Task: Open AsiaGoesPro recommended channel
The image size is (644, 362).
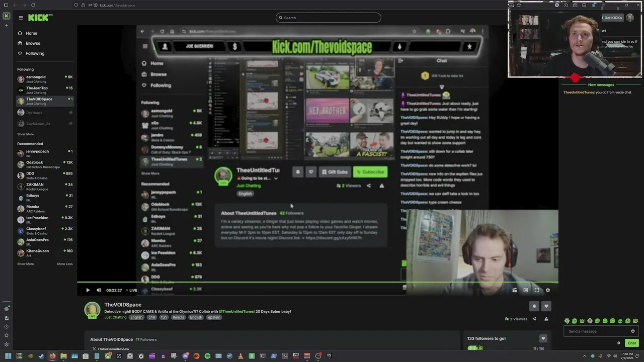Action: tap(44, 242)
